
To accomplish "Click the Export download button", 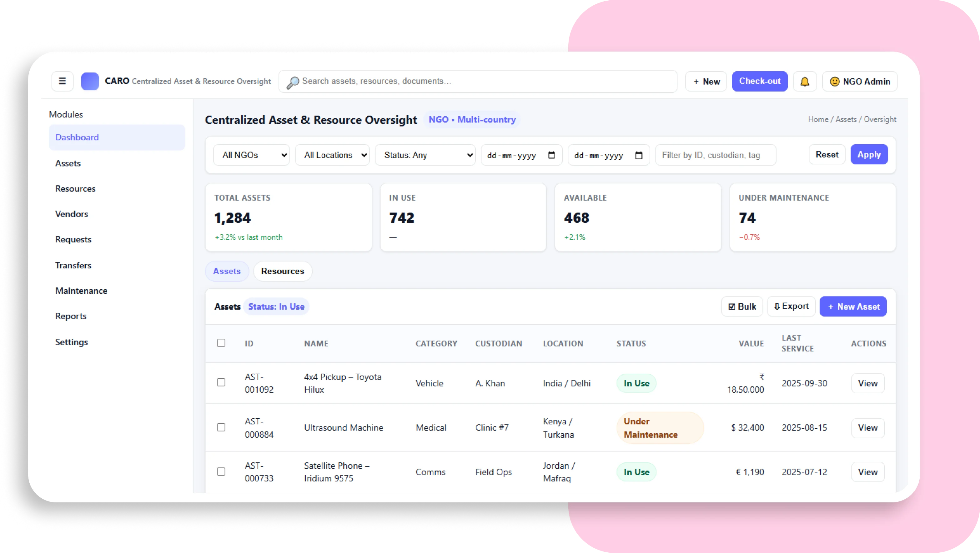I will pyautogui.click(x=791, y=306).
